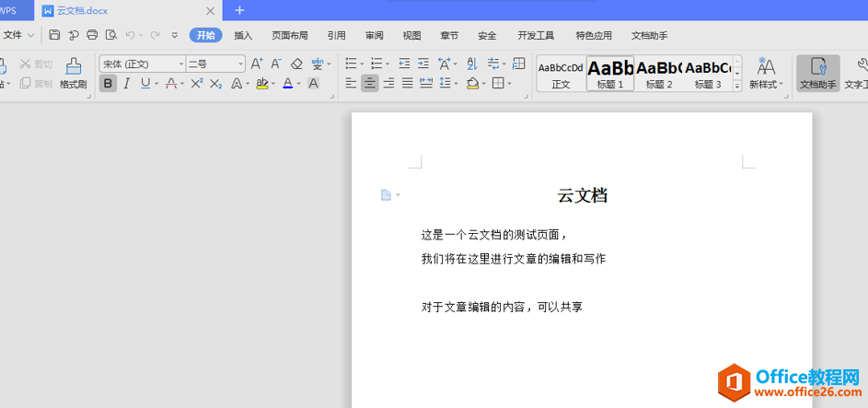Apply the 标题 2 style
Viewport: 868px width, 408px height.
coord(659,73)
